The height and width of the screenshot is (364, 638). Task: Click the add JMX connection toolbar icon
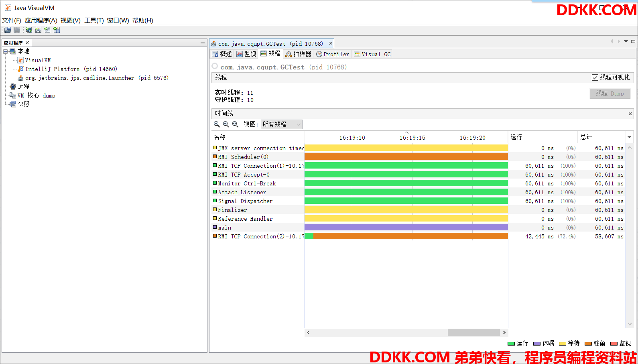[38, 30]
